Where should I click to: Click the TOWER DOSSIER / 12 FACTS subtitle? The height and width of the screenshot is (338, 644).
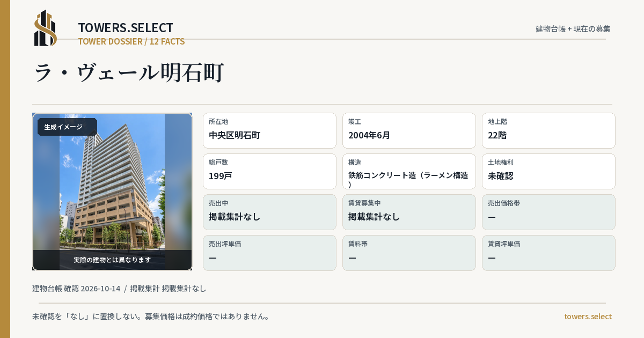[131, 41]
